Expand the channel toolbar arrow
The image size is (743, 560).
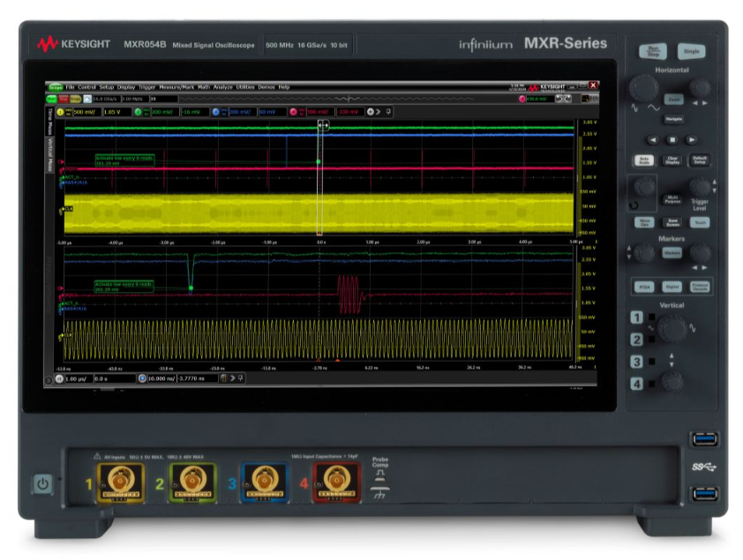[x=377, y=111]
